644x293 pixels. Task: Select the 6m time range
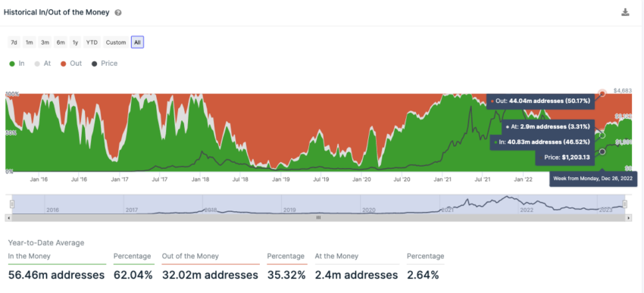point(61,42)
